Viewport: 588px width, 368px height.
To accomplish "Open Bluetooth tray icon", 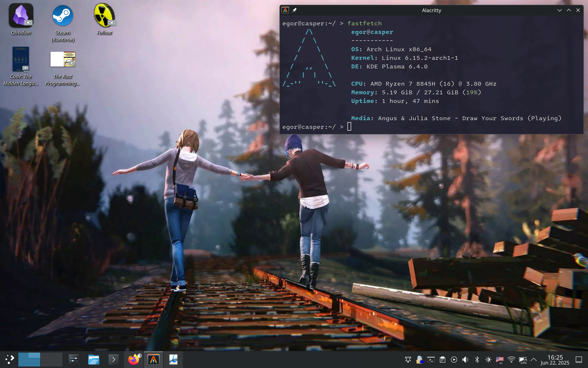I will pyautogui.click(x=477, y=360).
